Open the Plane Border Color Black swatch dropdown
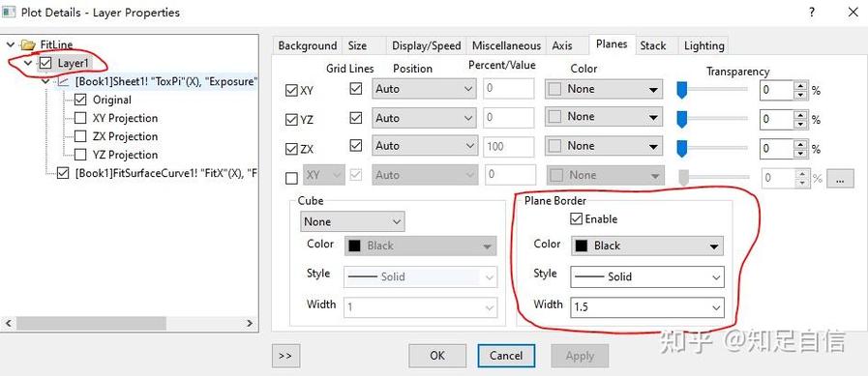 [x=646, y=246]
